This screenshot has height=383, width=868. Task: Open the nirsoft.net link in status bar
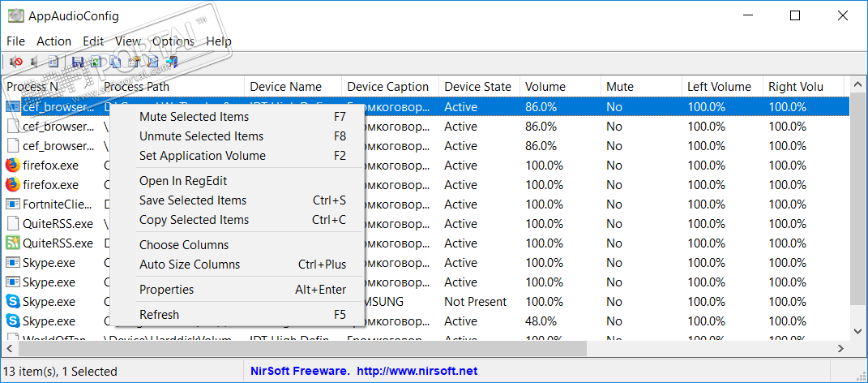click(x=417, y=372)
